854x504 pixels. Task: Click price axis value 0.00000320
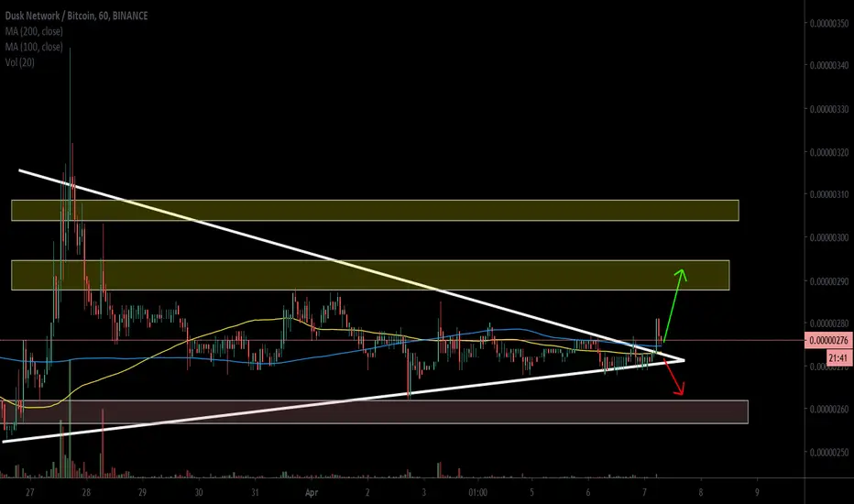[829, 152]
